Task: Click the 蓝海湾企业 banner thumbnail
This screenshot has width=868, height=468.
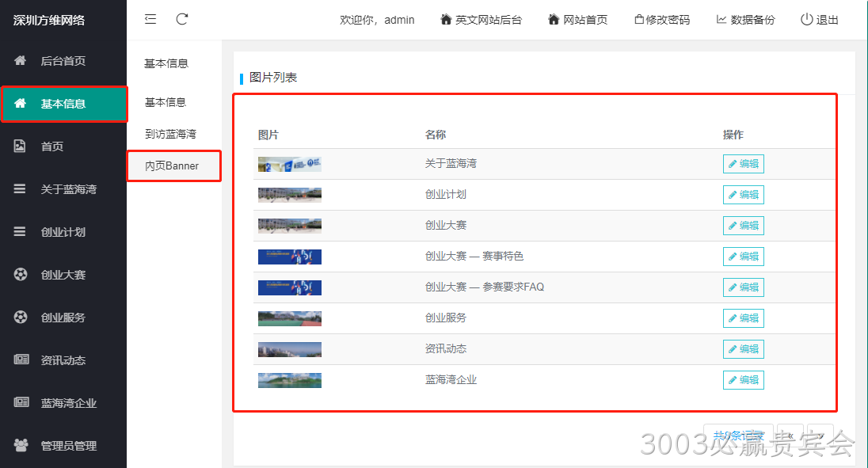Action: pos(290,380)
